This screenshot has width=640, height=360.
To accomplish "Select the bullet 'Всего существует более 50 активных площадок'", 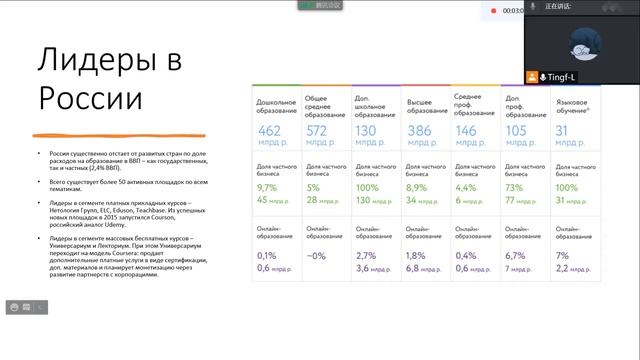I will coord(129,185).
